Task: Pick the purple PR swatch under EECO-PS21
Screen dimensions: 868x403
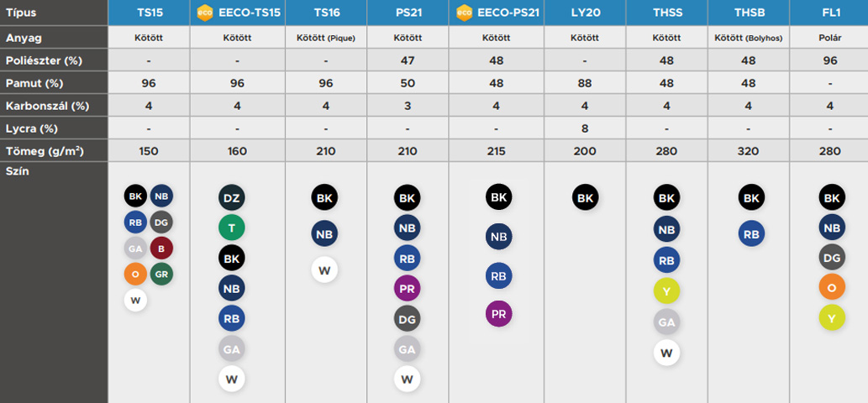Action: pos(498,314)
